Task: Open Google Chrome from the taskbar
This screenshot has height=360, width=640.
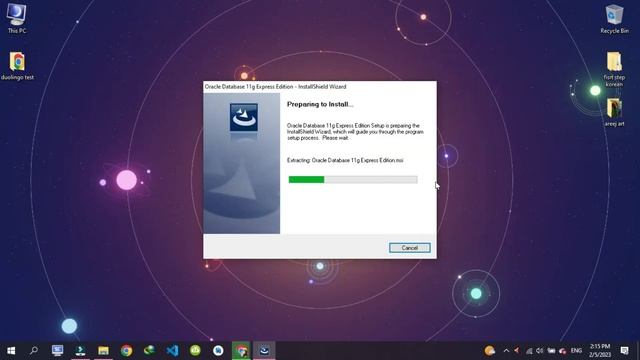Action: click(x=126, y=351)
